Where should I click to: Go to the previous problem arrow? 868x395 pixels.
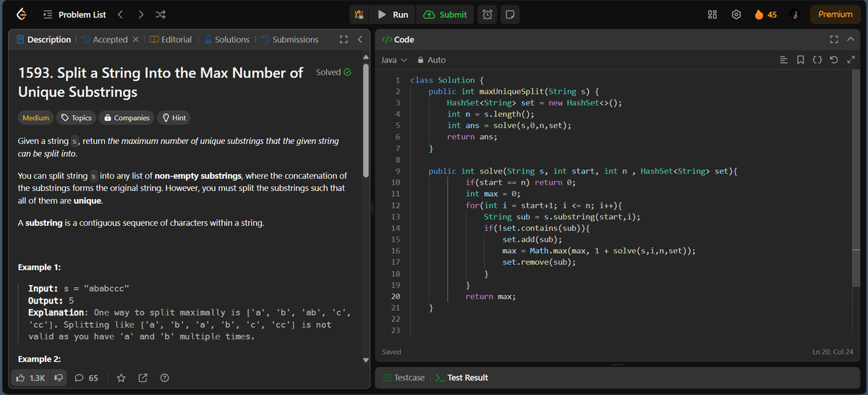click(x=121, y=14)
